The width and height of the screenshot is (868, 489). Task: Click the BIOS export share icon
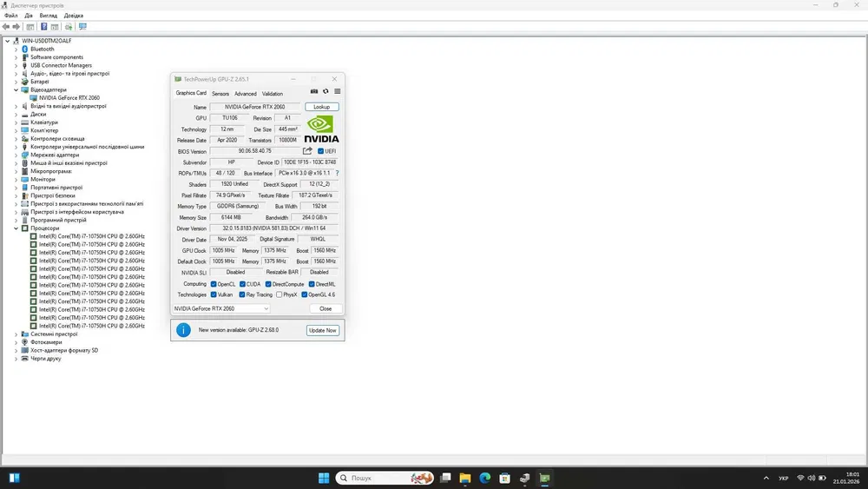(x=307, y=150)
